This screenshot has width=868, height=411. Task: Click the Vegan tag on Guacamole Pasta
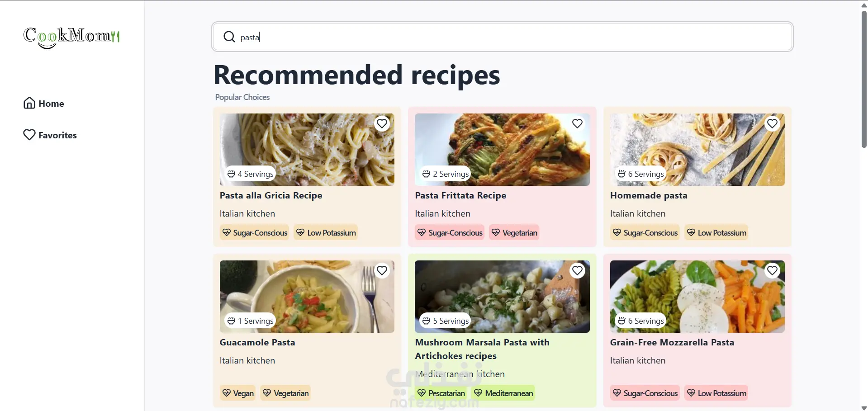coord(238,393)
